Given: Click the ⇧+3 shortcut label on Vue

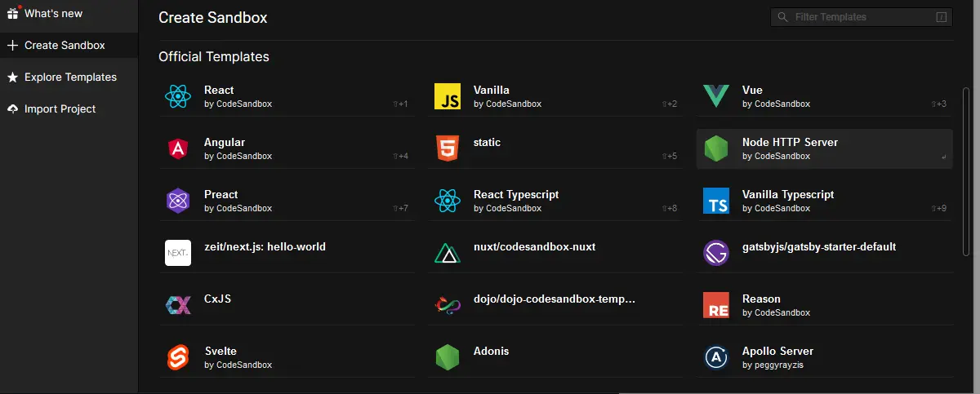Looking at the screenshot, I should coord(939,104).
